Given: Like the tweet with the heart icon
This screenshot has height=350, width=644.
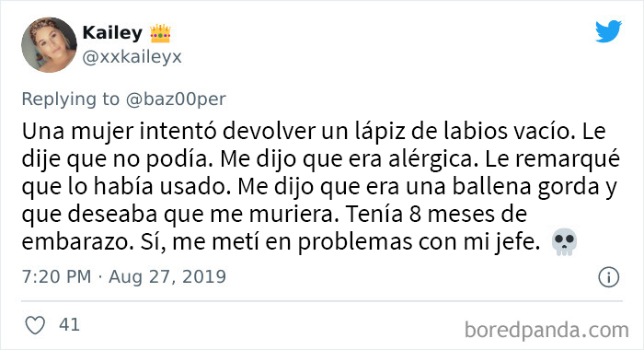Looking at the screenshot, I should coord(35,325).
